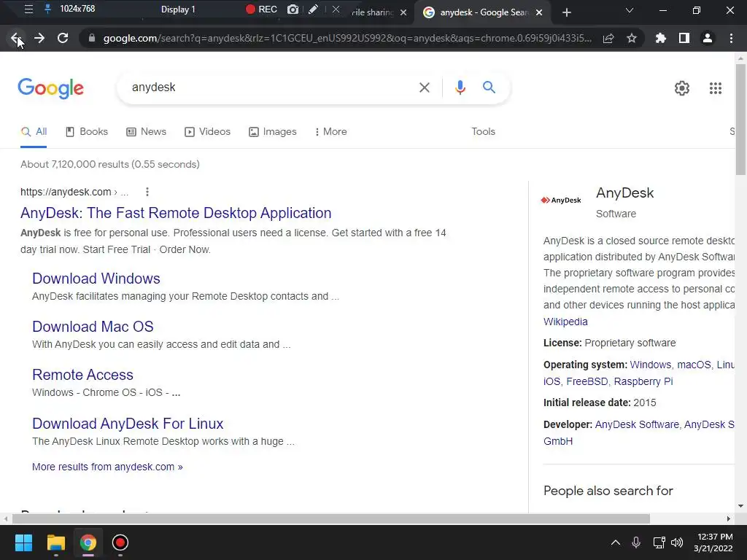
Task: Click the iOS link in knowledge panel
Action: pyautogui.click(x=551, y=382)
